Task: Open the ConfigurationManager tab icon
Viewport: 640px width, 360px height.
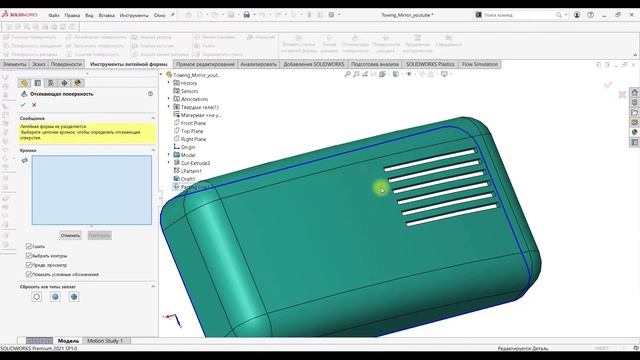Action: click(51, 83)
